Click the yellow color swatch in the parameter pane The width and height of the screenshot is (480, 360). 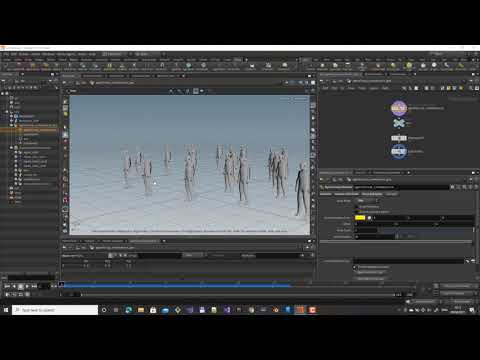pos(360,218)
